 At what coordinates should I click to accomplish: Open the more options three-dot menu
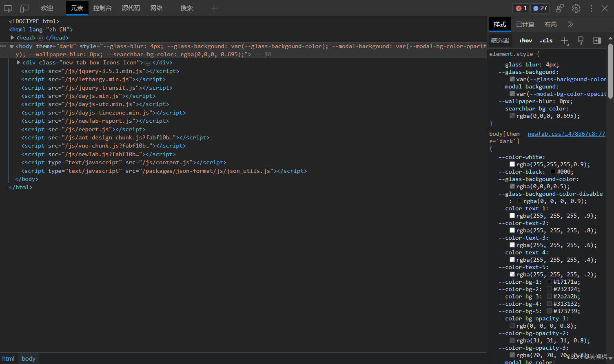point(591,8)
